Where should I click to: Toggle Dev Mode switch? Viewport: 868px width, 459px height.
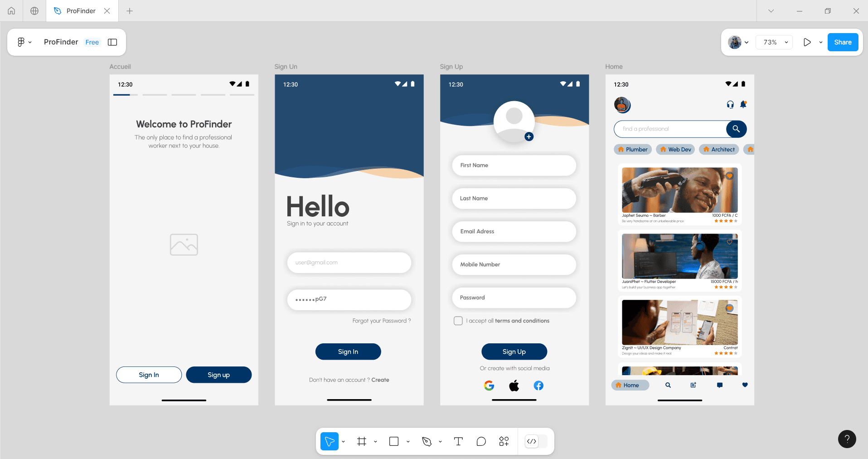click(536, 441)
